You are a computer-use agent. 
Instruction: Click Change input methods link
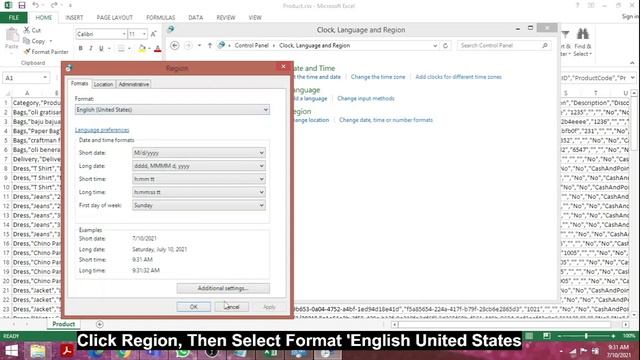point(366,98)
